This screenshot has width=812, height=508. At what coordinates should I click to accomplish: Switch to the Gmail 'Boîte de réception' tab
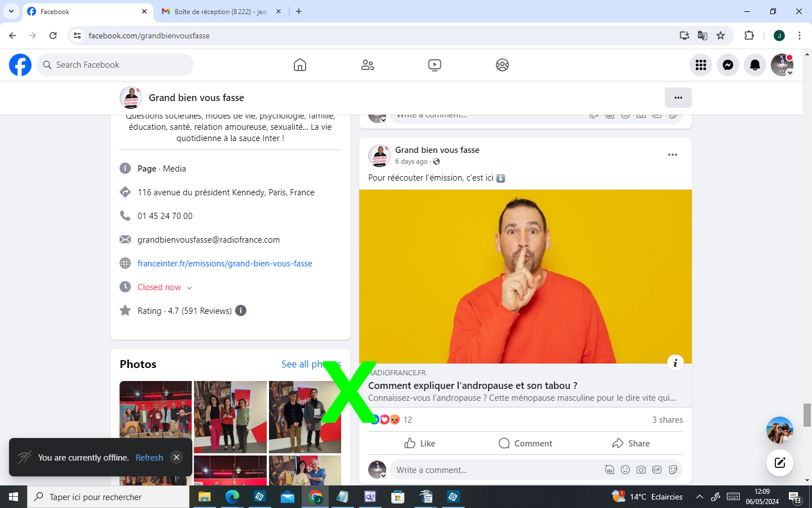click(x=221, y=11)
